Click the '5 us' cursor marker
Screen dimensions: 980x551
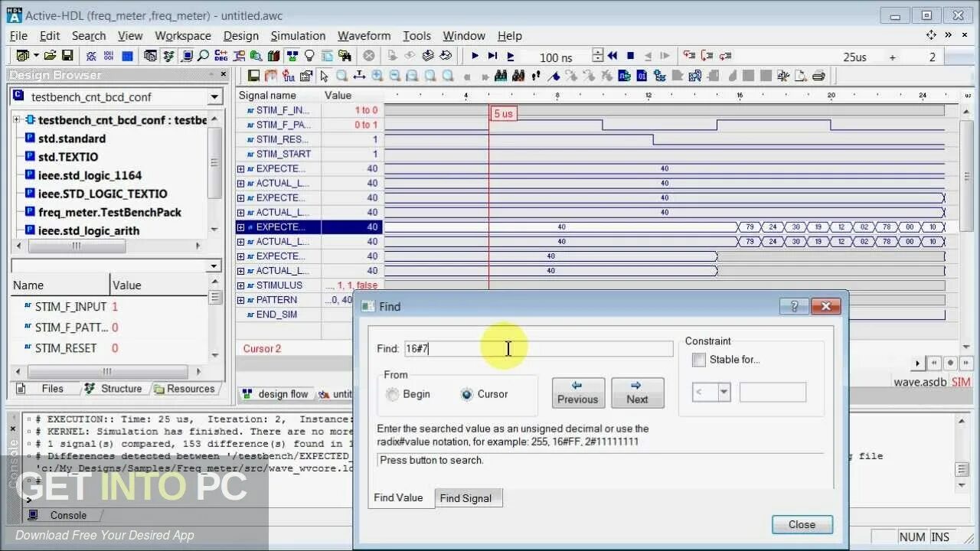[x=503, y=113]
